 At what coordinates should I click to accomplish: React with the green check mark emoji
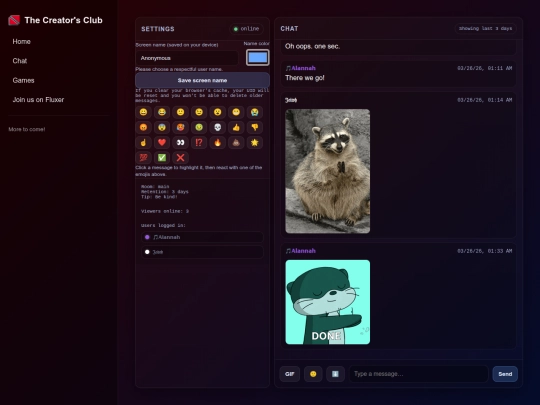coord(162,158)
